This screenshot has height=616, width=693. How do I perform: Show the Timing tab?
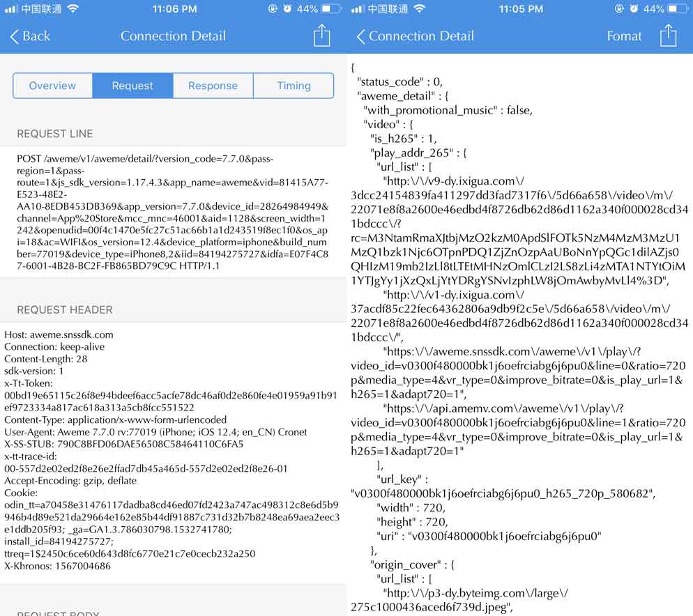click(x=294, y=86)
